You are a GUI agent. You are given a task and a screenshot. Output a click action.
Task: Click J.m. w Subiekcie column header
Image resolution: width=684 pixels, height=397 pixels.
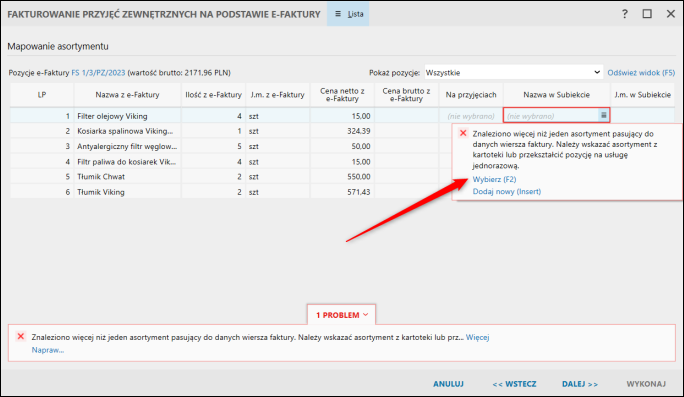coord(643,95)
